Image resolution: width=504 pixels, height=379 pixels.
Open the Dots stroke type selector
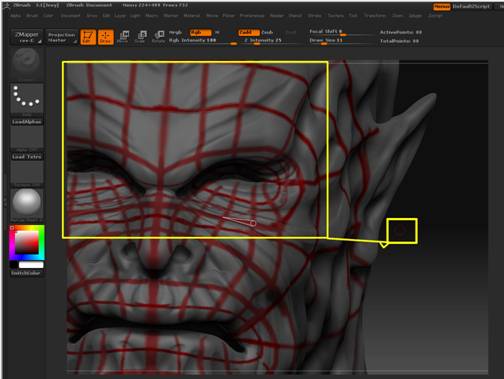pos(27,98)
